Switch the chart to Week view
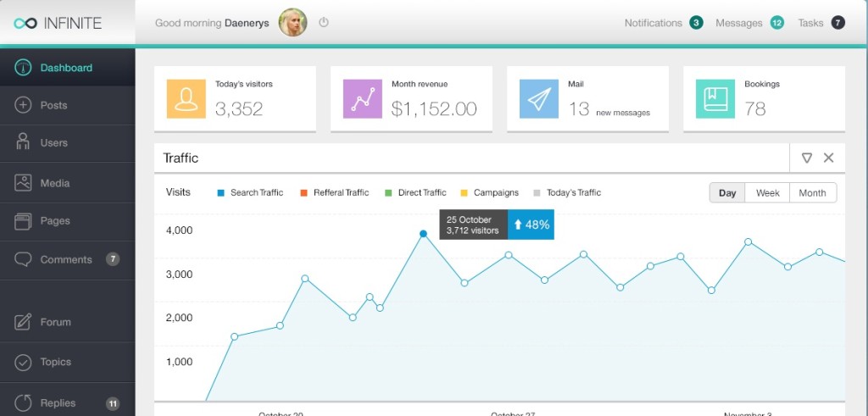This screenshot has width=868, height=416. (x=767, y=193)
